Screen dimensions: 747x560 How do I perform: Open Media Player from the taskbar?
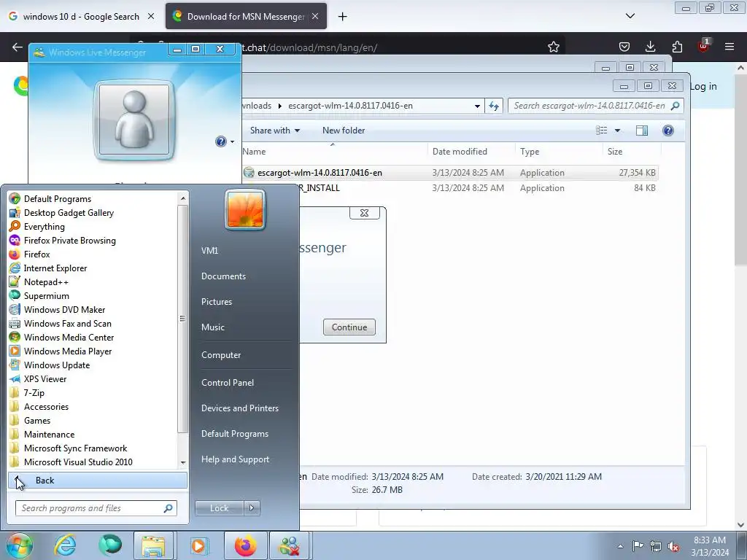coord(198,545)
